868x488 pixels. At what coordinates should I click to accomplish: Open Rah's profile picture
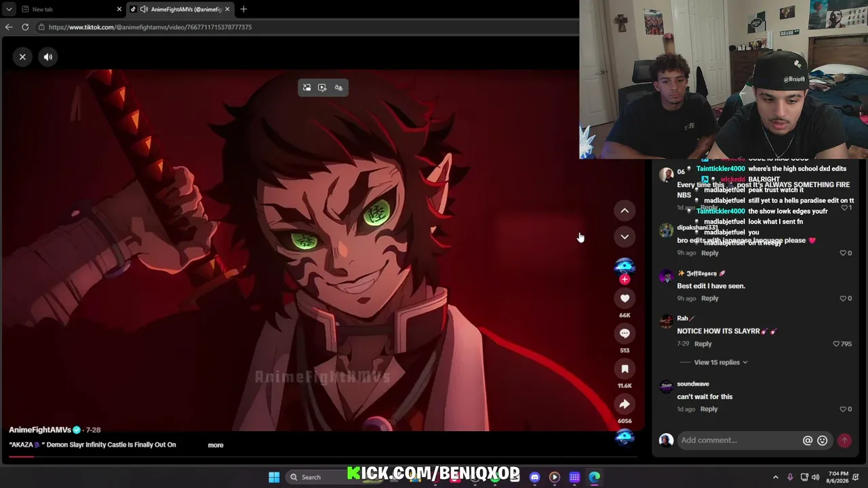(x=666, y=320)
